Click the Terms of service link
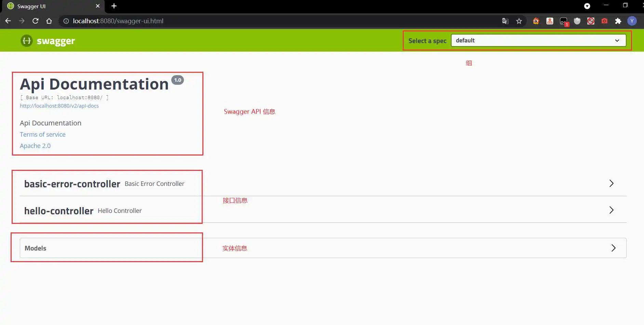This screenshot has width=644, height=325. pyautogui.click(x=43, y=135)
